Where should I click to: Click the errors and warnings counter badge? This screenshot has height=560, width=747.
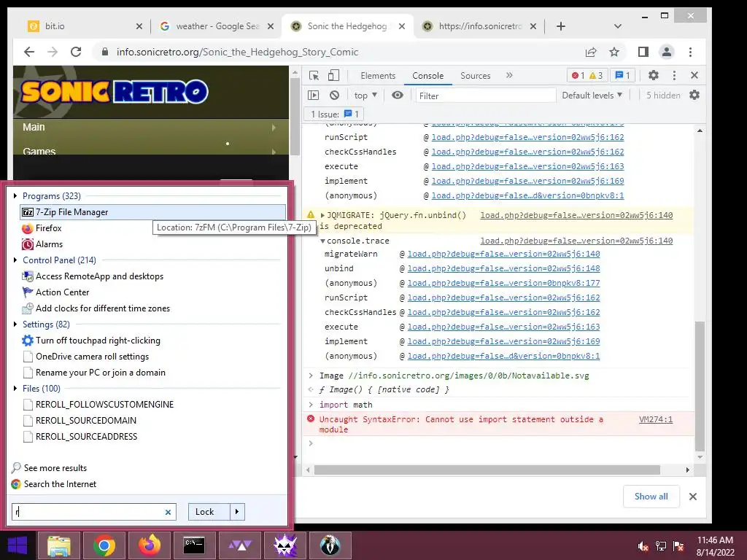coord(587,75)
